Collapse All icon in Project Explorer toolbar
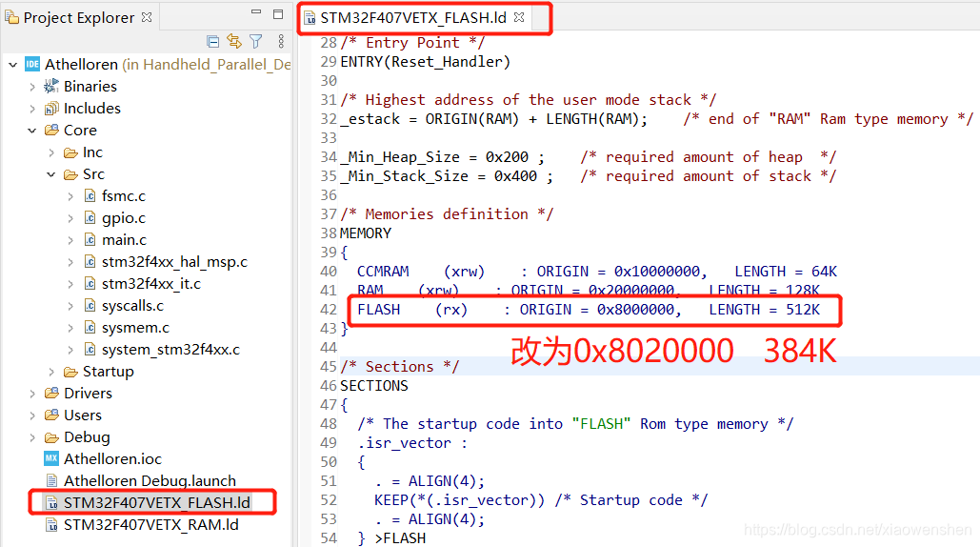980x547 pixels. [x=213, y=42]
